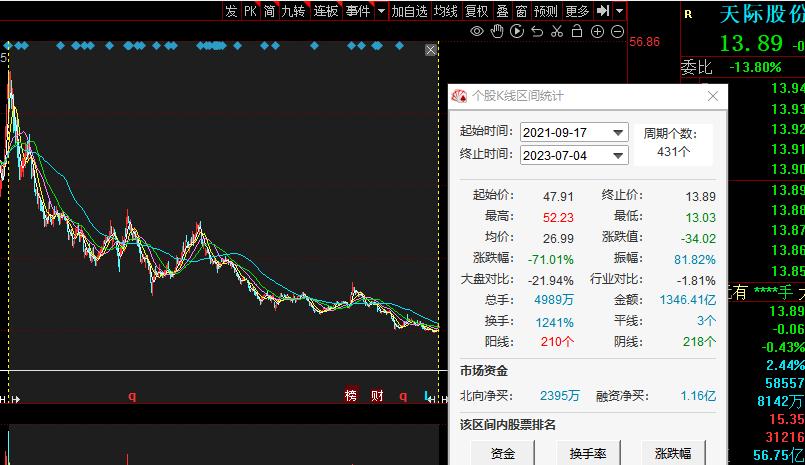Viewport: 805px width, 465px height.
Task: Click the 涨跌幅 ranking button
Action: click(x=673, y=453)
